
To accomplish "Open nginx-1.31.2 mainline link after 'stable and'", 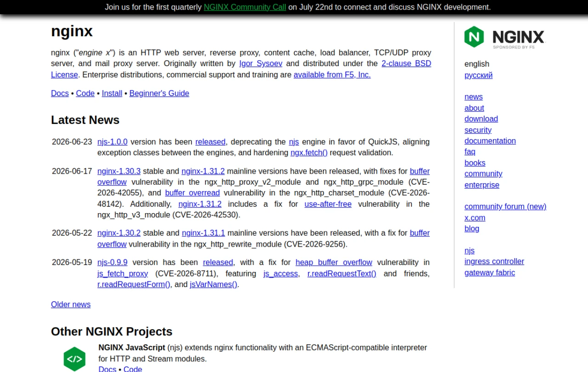I will 203,171.
